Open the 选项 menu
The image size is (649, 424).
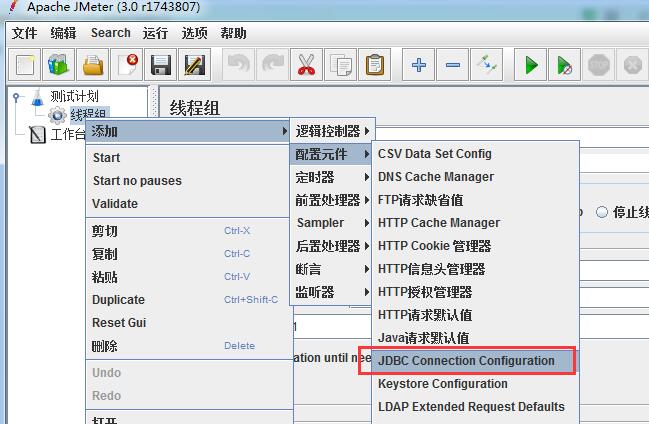click(195, 33)
